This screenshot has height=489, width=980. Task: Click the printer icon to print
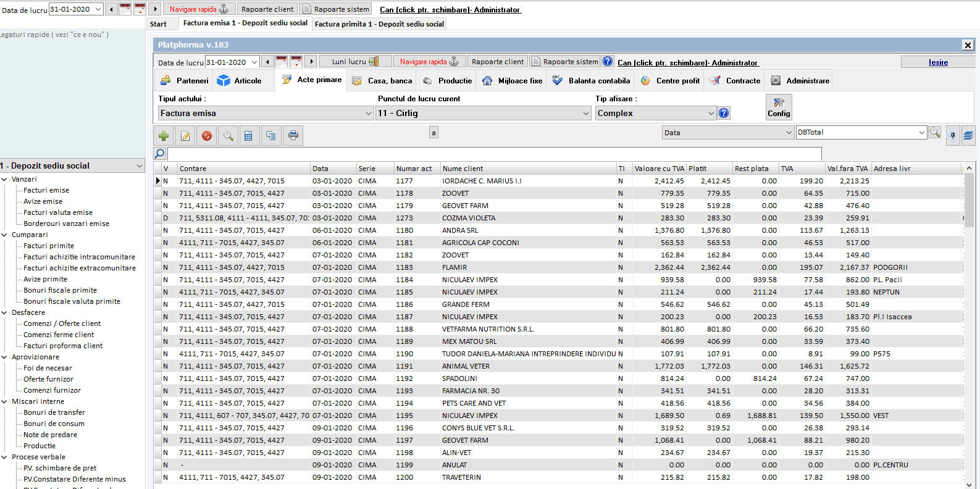293,136
